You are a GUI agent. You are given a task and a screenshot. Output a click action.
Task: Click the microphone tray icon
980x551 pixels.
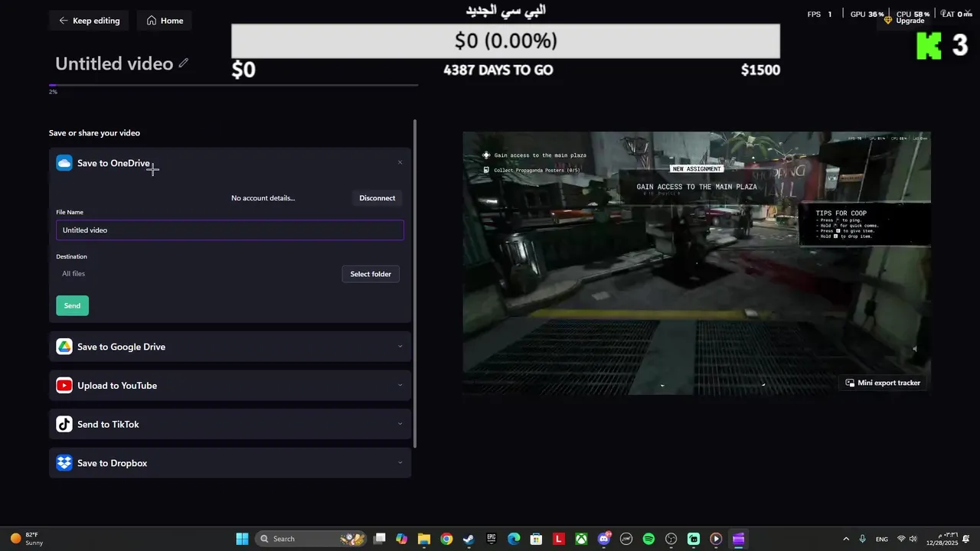pyautogui.click(x=862, y=539)
